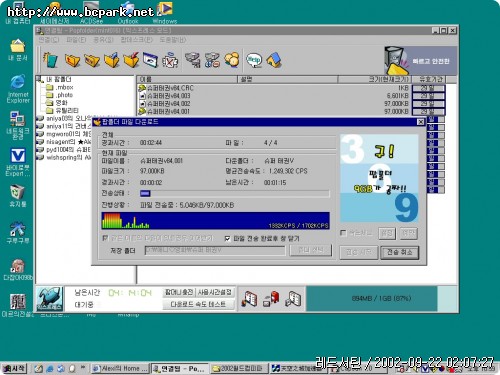Click the yellow faces users toolbar icon

pyautogui.click(x=232, y=60)
